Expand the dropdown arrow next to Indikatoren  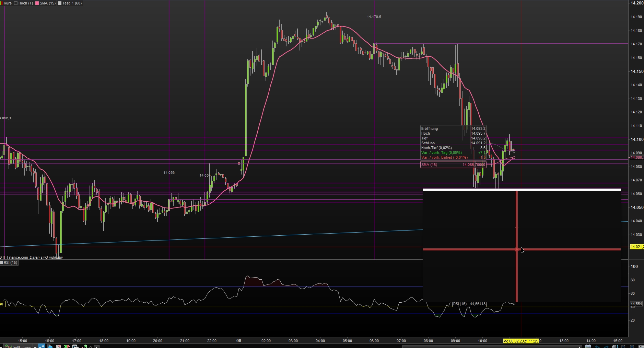tap(35, 347)
